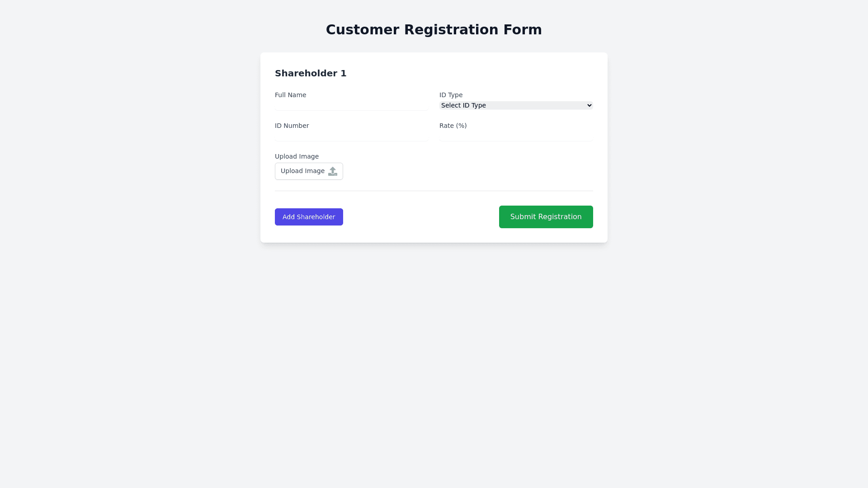This screenshot has width=868, height=488.
Task: Click the ID Type label
Action: coord(451,95)
